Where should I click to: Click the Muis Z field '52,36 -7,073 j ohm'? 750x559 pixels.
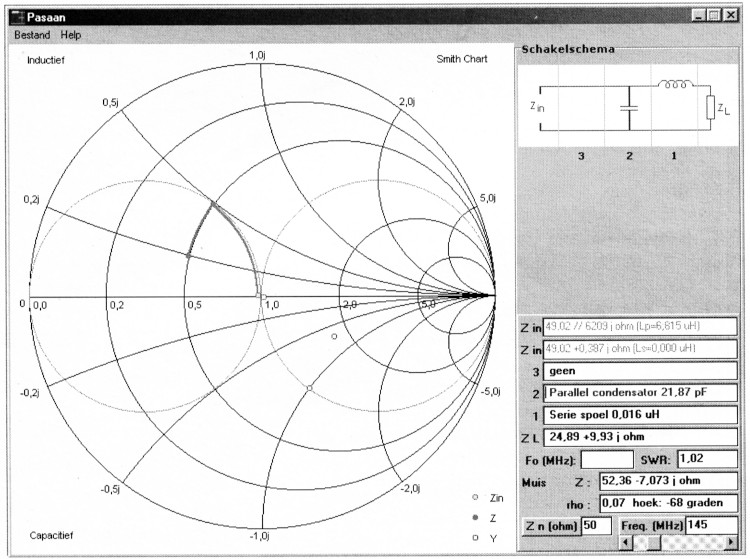(668, 481)
